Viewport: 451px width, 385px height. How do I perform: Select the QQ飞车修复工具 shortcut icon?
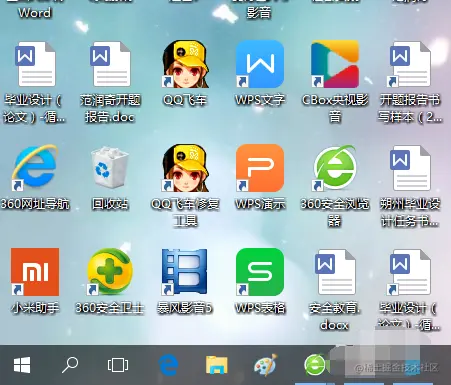185,168
